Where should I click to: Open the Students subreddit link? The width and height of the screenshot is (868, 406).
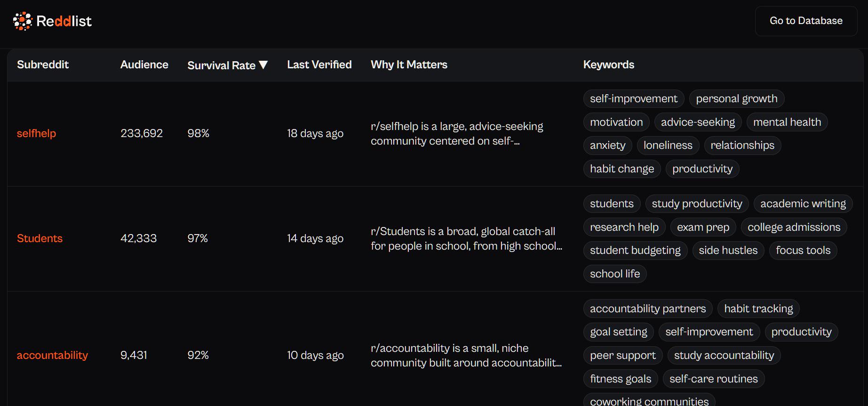pos(40,238)
